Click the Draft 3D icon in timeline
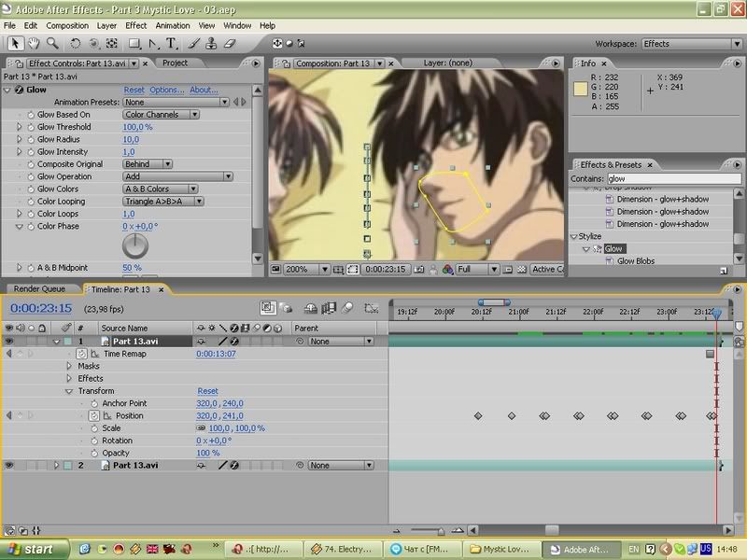Screen dimensions: 747x560 click(x=286, y=308)
